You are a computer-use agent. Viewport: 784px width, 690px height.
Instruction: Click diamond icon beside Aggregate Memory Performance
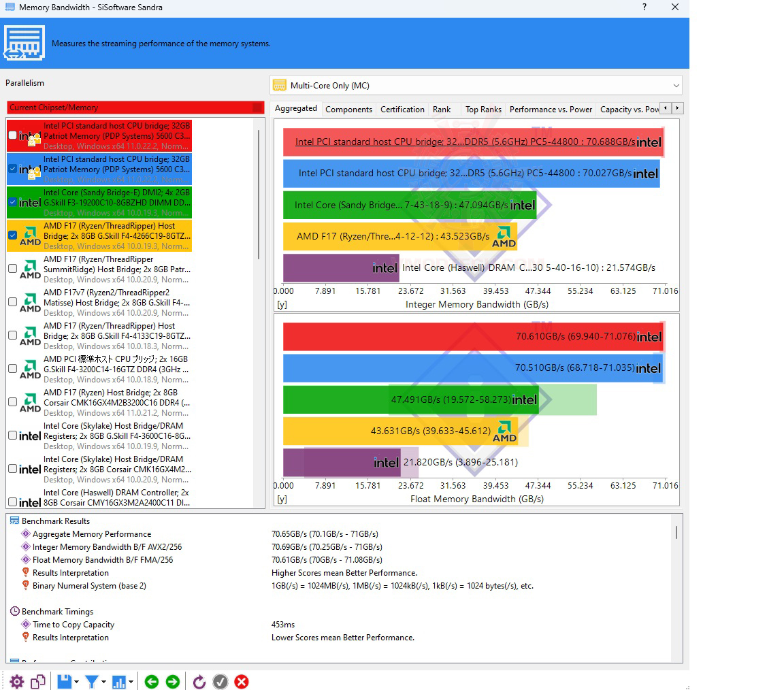[26, 533]
